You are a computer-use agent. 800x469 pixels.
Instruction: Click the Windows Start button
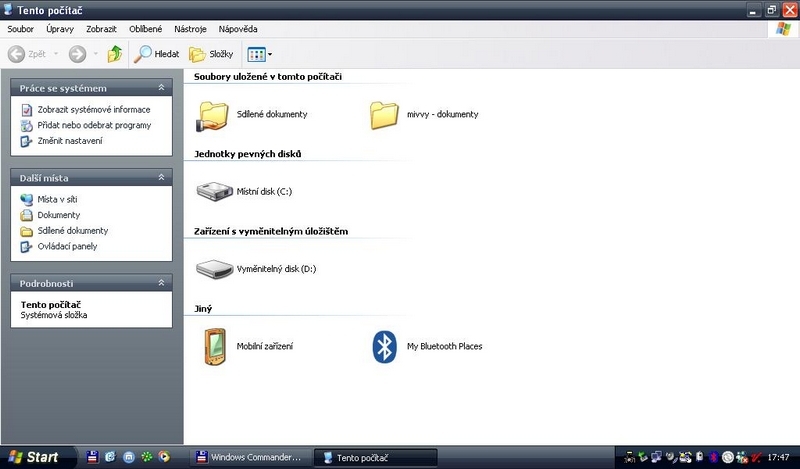[32, 457]
